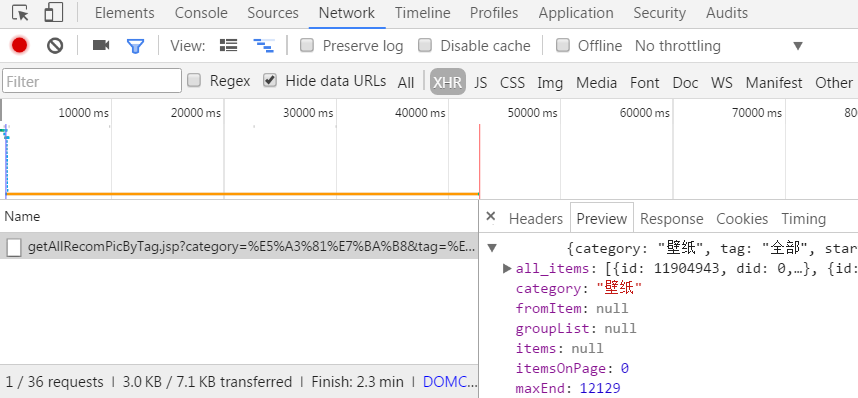Uncheck Hide data URLs checkbox
858x398 pixels.
pos(269,81)
